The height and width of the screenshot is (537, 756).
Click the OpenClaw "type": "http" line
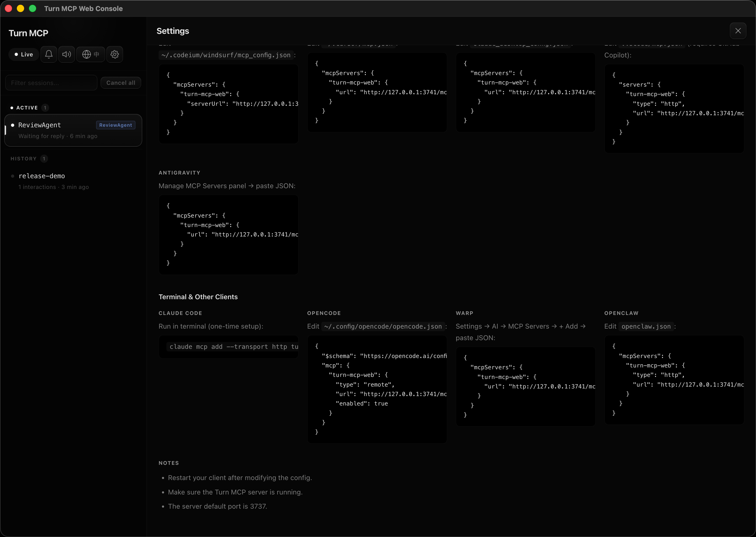pyautogui.click(x=658, y=375)
